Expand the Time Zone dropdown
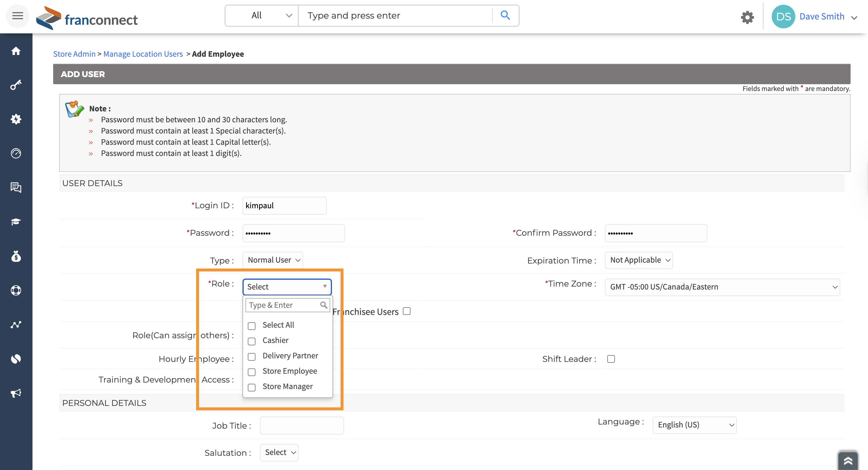This screenshot has width=868, height=470. coord(722,287)
